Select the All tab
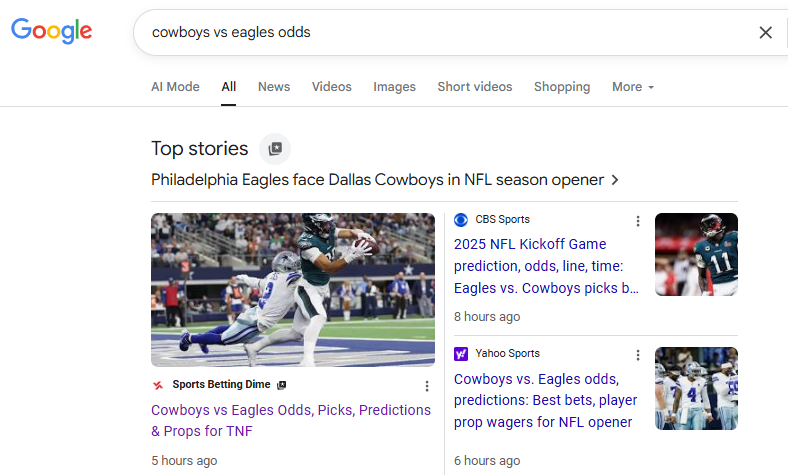Viewport: 788px width, 475px height. pyautogui.click(x=229, y=86)
